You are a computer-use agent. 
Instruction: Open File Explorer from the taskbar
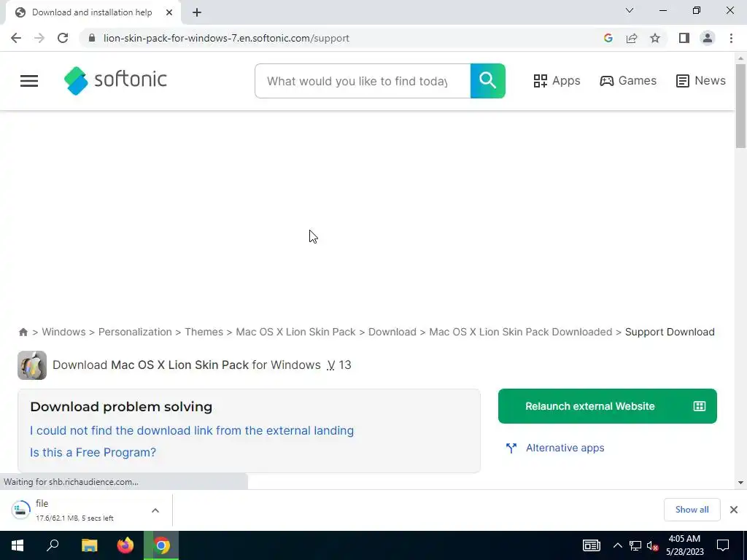[x=89, y=545]
